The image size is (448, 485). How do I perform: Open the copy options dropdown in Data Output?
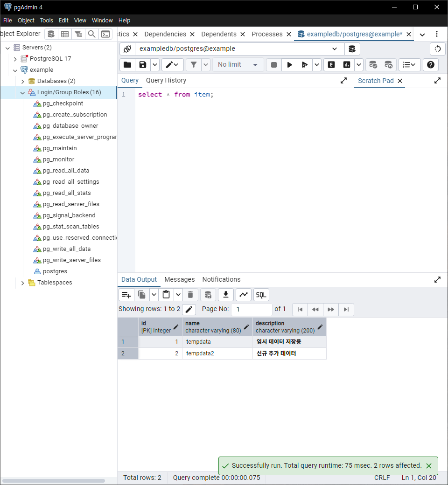[x=154, y=295]
